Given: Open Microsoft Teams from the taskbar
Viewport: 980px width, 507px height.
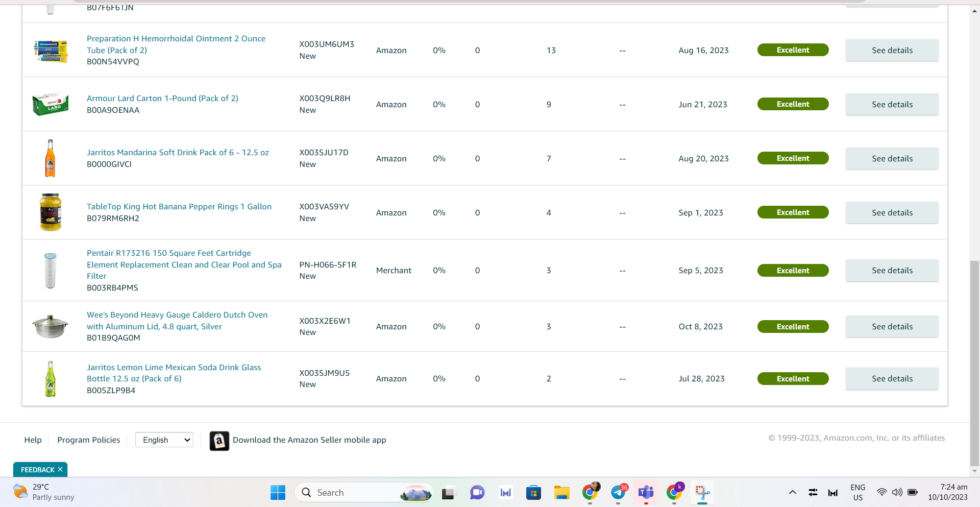Looking at the screenshot, I should [x=646, y=492].
